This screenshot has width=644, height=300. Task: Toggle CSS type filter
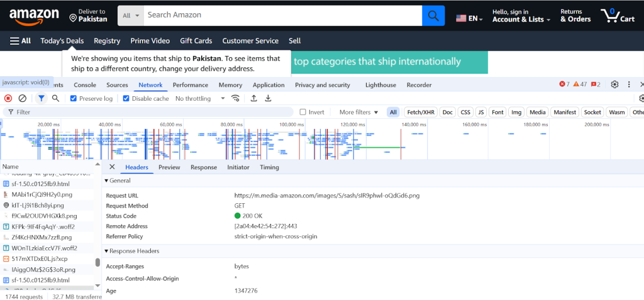[465, 112]
